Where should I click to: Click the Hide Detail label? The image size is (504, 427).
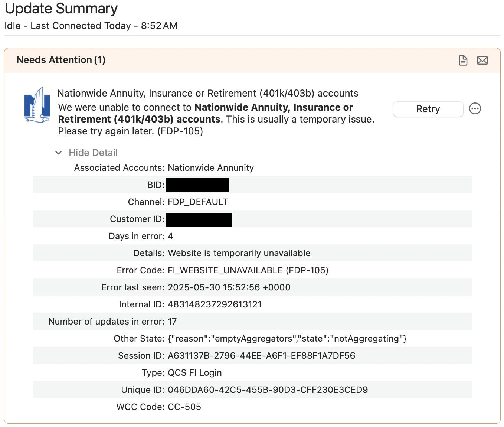pos(93,153)
